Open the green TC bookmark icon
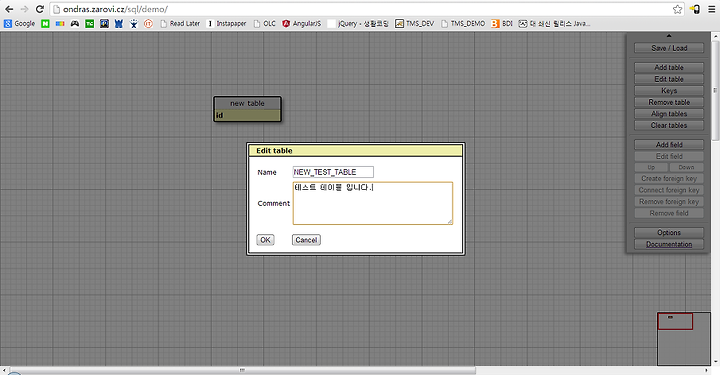Viewport: 720px width, 375px height. click(x=90, y=23)
